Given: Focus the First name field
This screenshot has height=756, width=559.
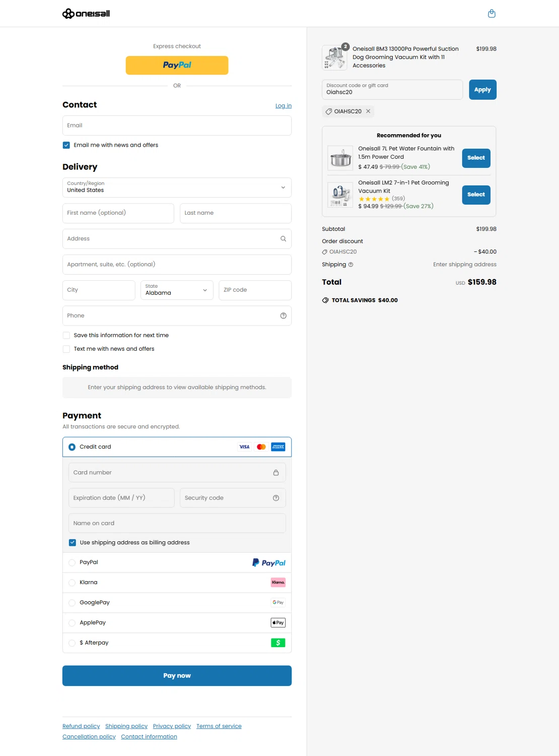Looking at the screenshot, I should 118,213.
